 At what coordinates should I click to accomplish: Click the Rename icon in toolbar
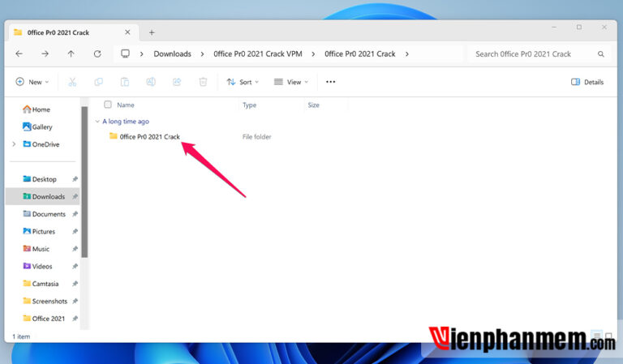(151, 82)
